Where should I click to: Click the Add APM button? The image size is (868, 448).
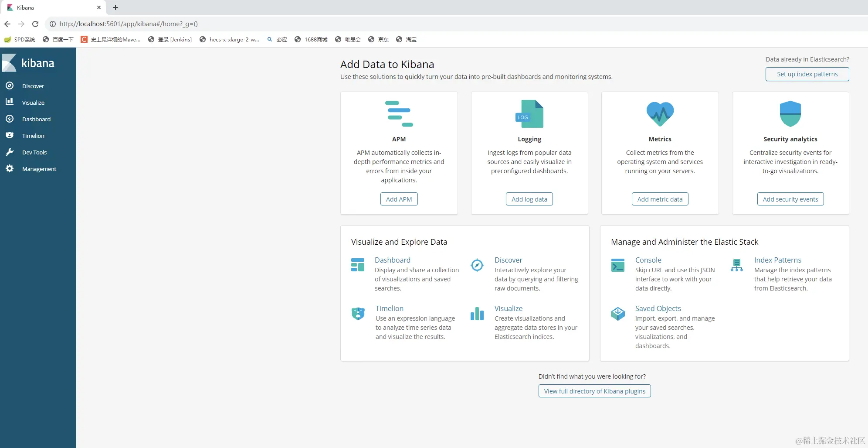[x=399, y=199]
